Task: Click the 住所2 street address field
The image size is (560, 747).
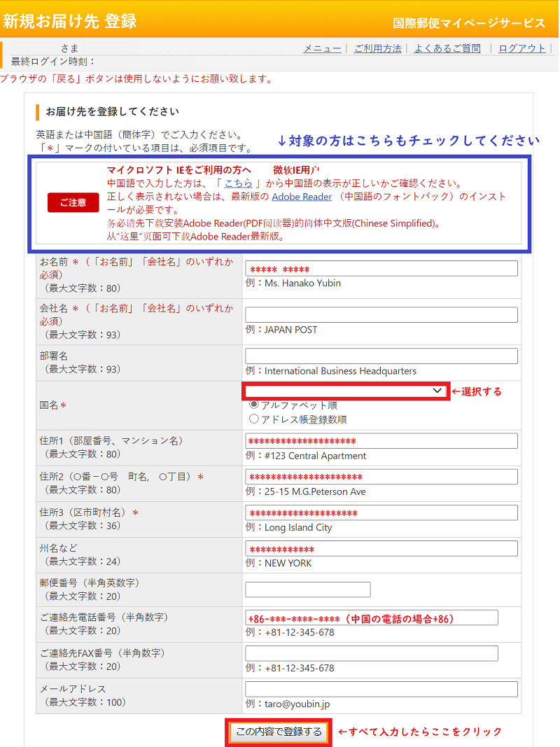Action: coord(381,477)
